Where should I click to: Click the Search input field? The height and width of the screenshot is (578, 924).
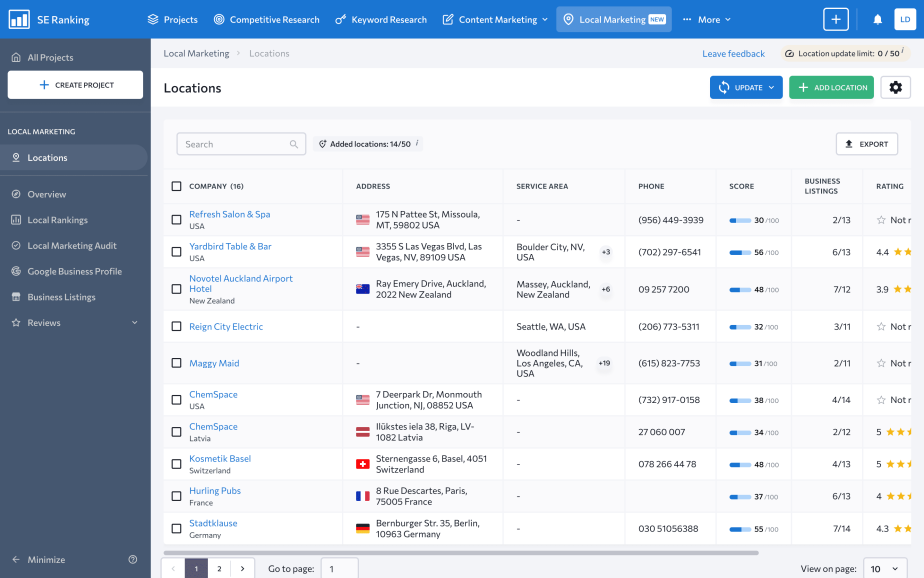(241, 144)
